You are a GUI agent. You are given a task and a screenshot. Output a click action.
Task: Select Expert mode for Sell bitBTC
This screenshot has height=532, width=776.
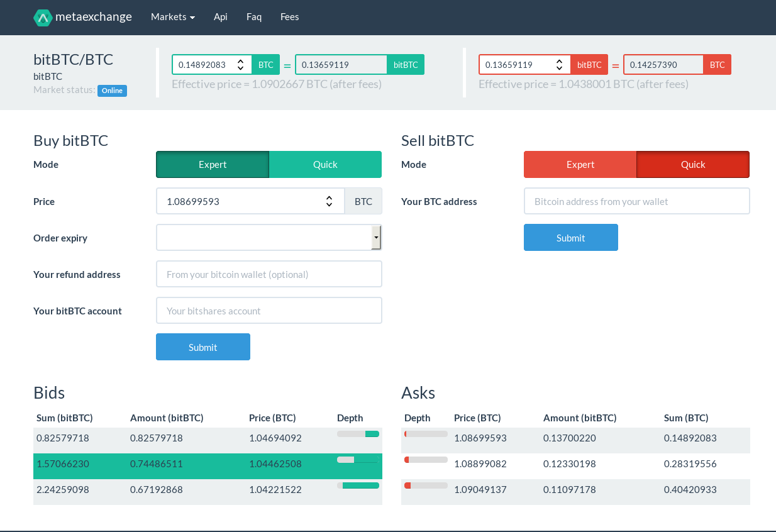tap(580, 165)
